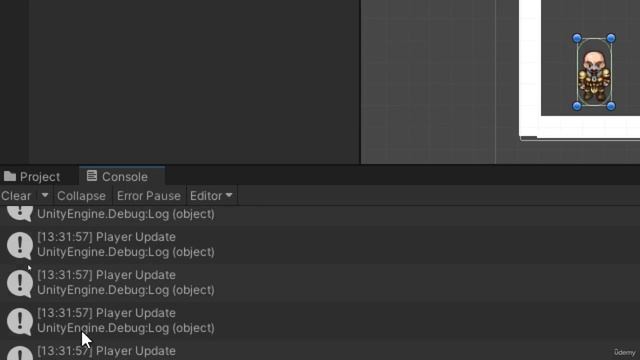
Task: Click the Project folder icon
Action: (10, 176)
